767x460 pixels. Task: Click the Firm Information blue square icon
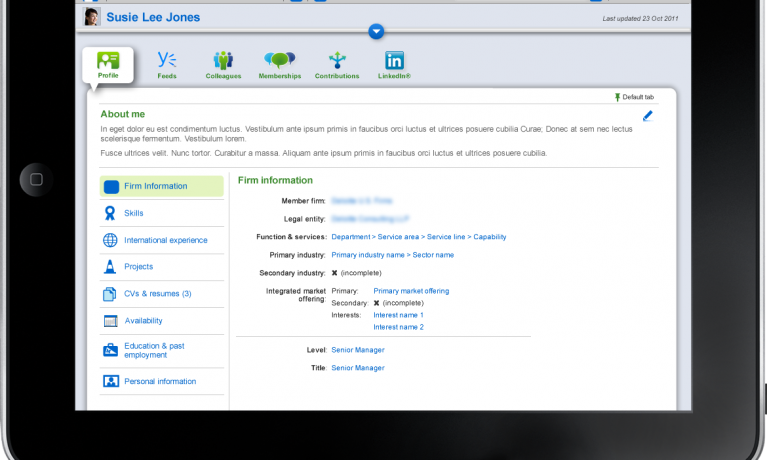pyautogui.click(x=111, y=186)
